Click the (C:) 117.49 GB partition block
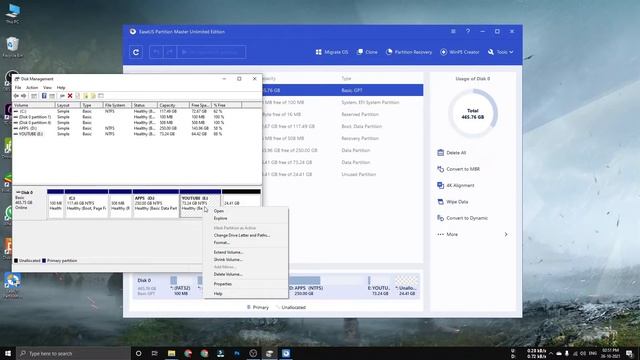 [86, 204]
